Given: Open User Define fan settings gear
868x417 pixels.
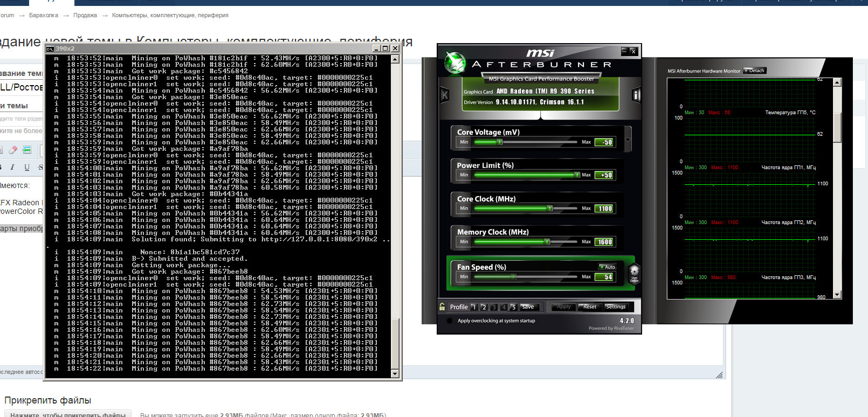Looking at the screenshot, I should [634, 273].
